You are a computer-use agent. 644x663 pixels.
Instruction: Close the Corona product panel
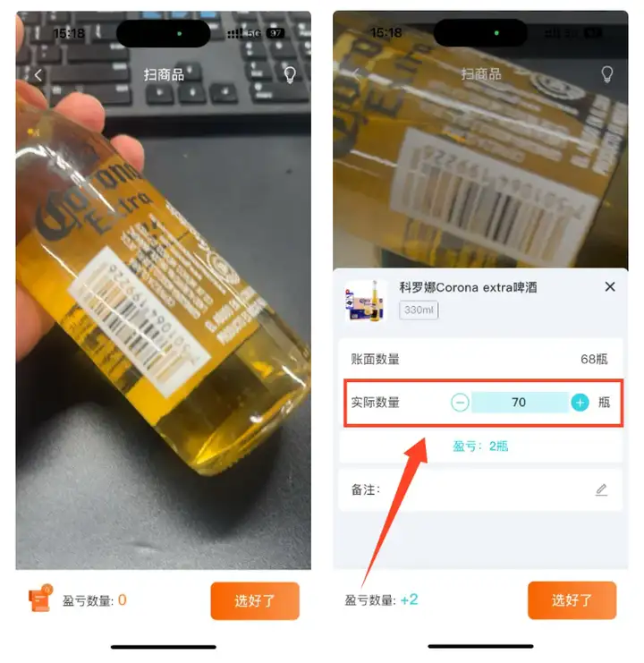(x=610, y=286)
